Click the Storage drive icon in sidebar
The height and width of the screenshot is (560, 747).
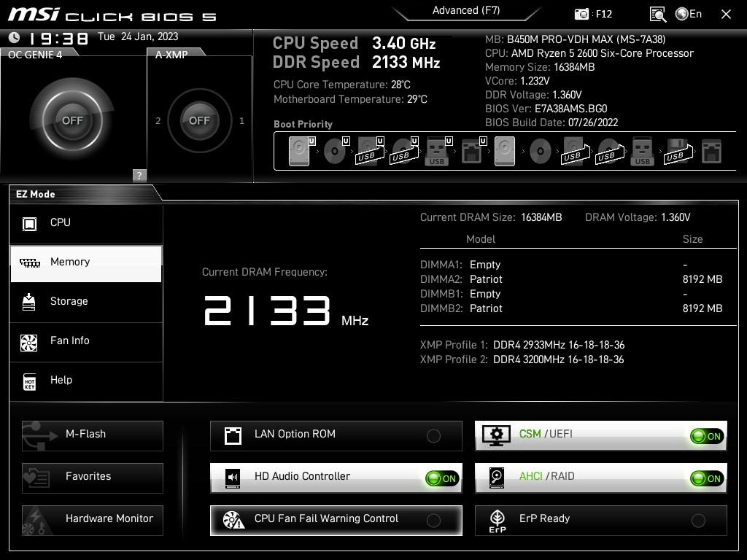click(x=29, y=302)
